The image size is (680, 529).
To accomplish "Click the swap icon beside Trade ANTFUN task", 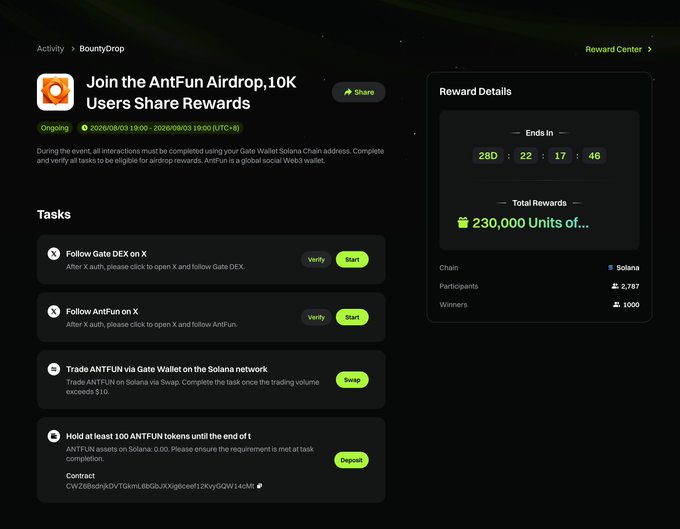I will (54, 369).
